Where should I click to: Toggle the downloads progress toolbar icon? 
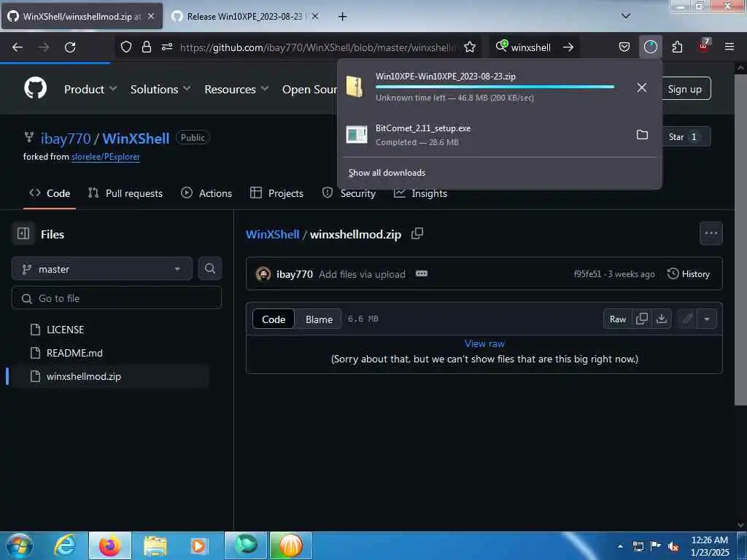click(x=650, y=47)
